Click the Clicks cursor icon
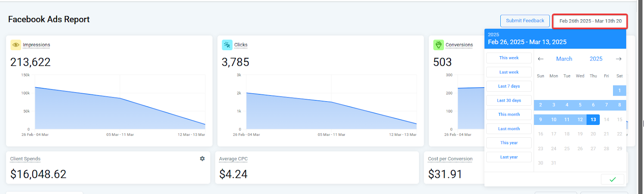 [x=227, y=45]
